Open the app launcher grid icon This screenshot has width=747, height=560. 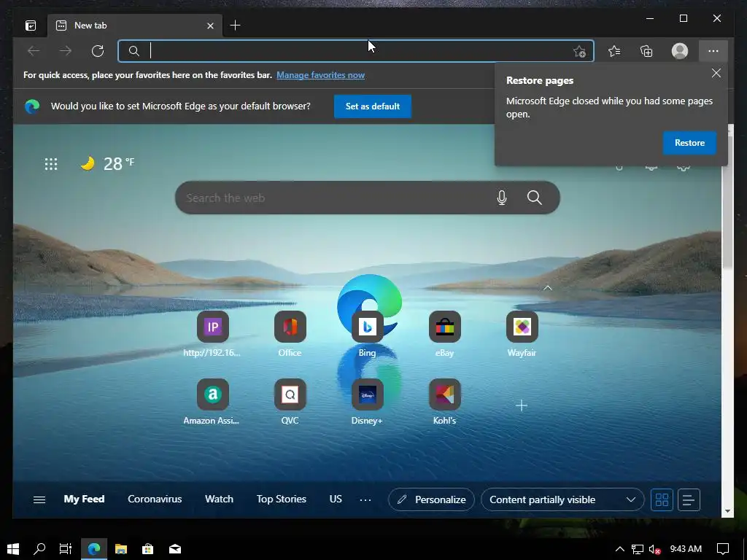pos(51,164)
